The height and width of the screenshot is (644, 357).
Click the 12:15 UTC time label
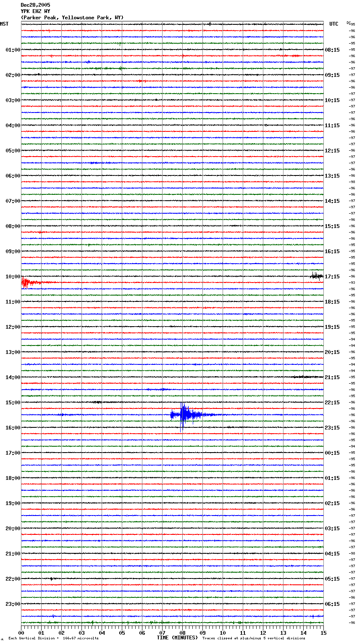tap(332, 151)
